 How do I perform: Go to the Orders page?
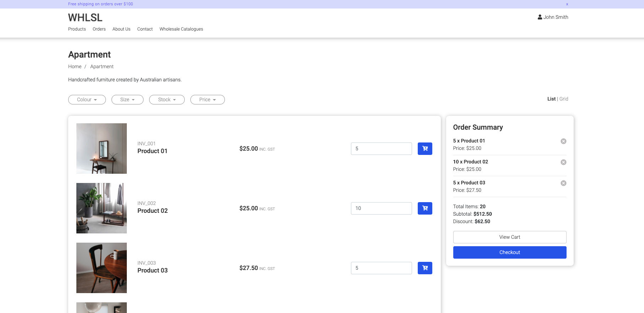(x=99, y=29)
